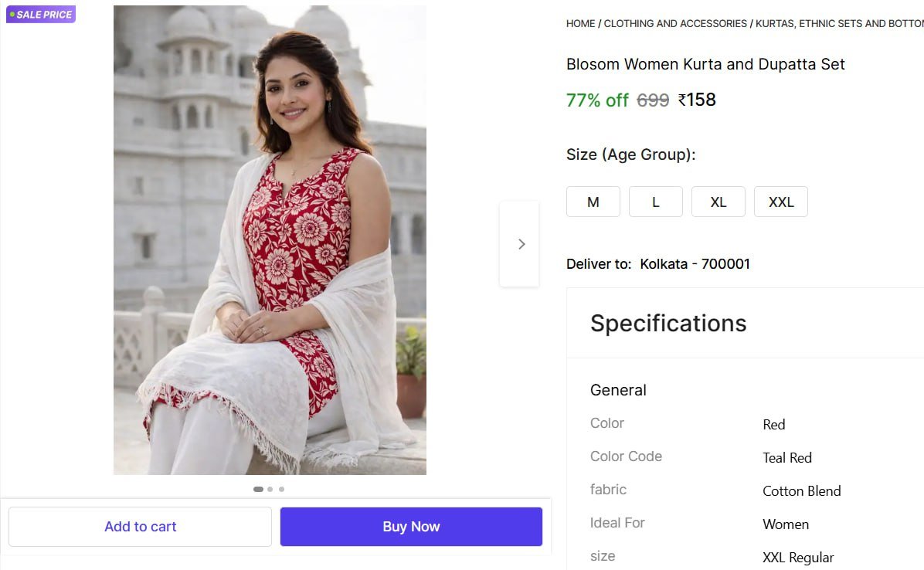Image resolution: width=924 pixels, height=570 pixels.
Task: Go to HOME in the breadcrumb
Action: pos(580,24)
